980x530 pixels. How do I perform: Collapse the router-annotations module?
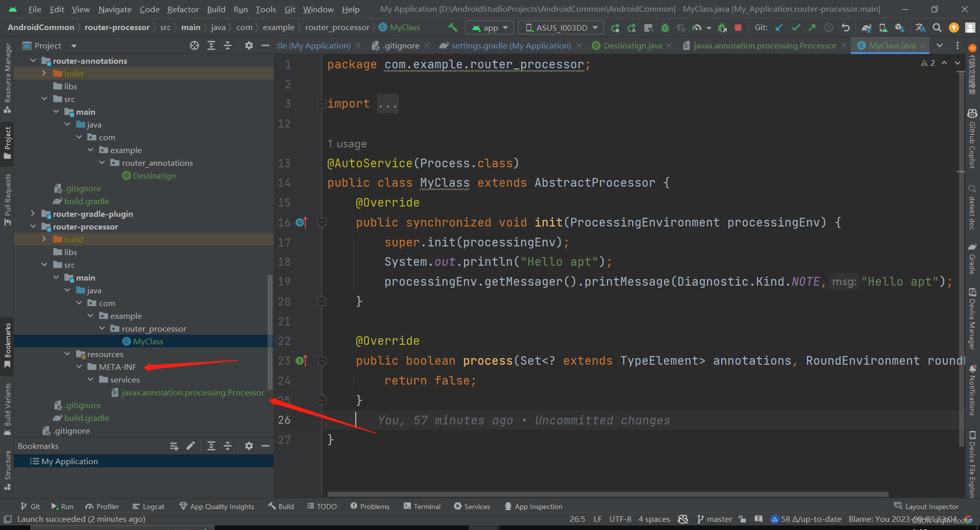(33, 61)
